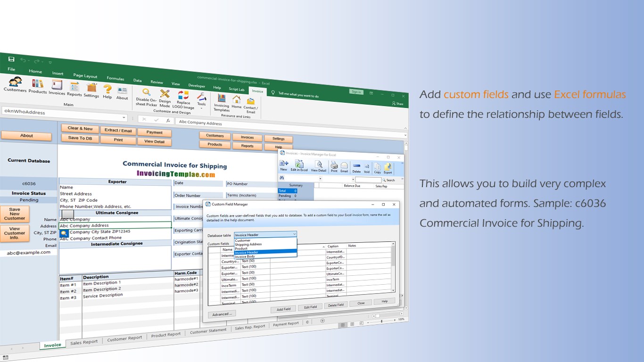Open the Product Report sheet tab
The width and height of the screenshot is (644, 362).
point(165,335)
